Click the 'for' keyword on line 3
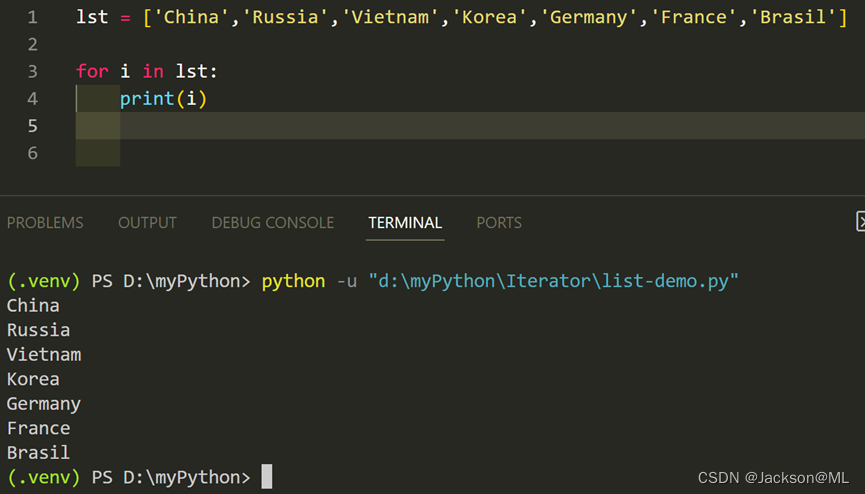This screenshot has width=865, height=494. (x=92, y=72)
